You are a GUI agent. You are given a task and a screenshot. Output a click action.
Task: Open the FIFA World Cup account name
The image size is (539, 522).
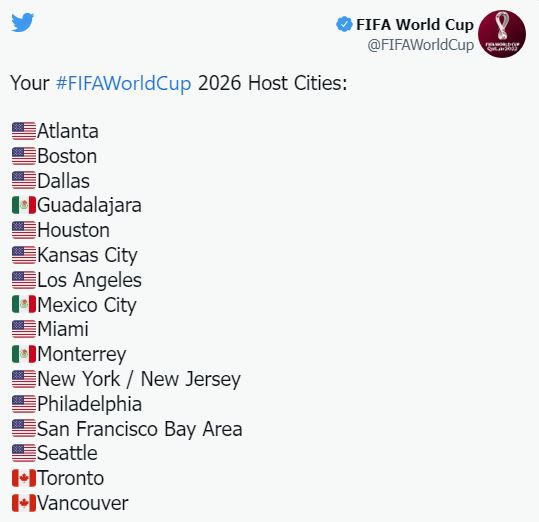tap(415, 24)
